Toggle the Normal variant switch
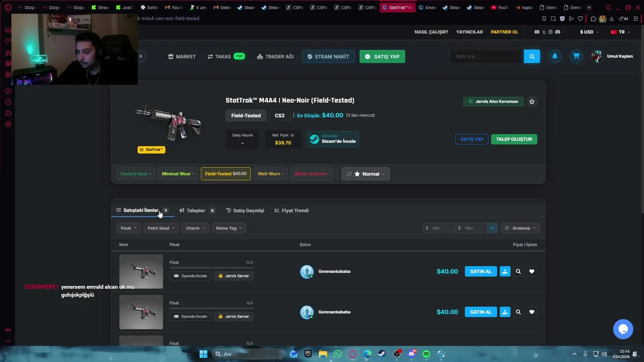The height and width of the screenshot is (362, 644). coord(365,174)
